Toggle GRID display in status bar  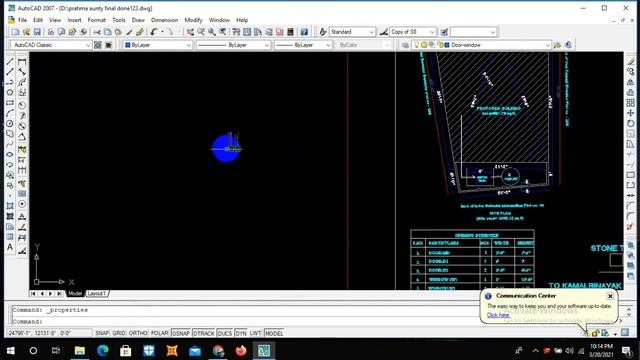[119, 333]
